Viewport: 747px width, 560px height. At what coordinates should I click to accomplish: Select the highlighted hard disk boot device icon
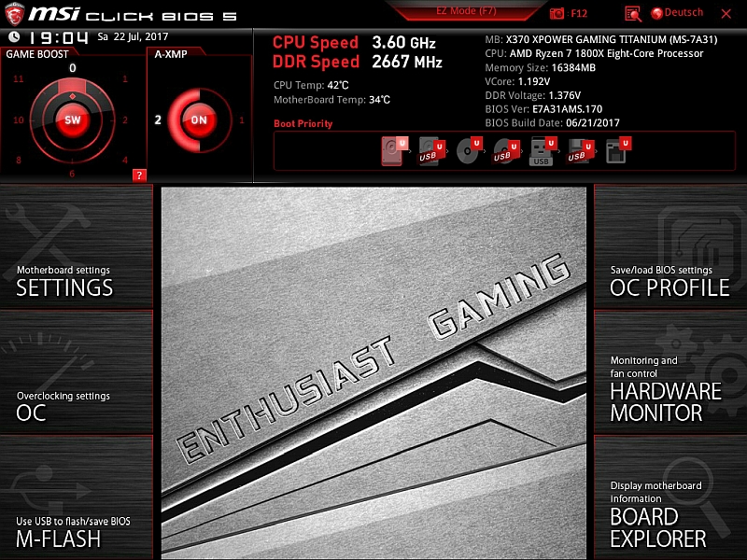(x=394, y=151)
